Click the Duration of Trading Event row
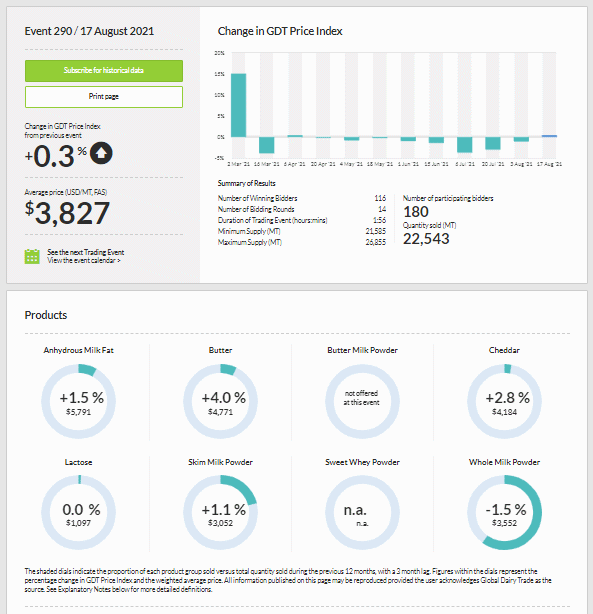Image resolution: width=593 pixels, height=614 pixels. [302, 220]
